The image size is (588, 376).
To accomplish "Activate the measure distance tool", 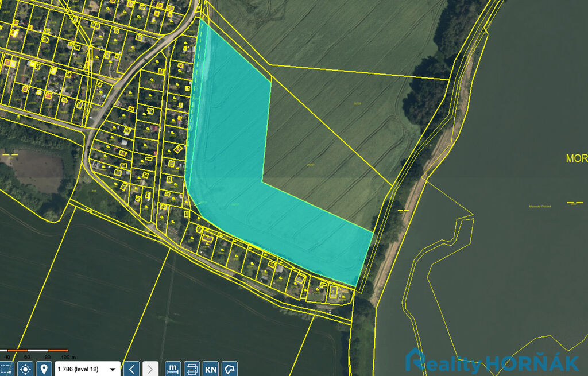I will pos(173,369).
